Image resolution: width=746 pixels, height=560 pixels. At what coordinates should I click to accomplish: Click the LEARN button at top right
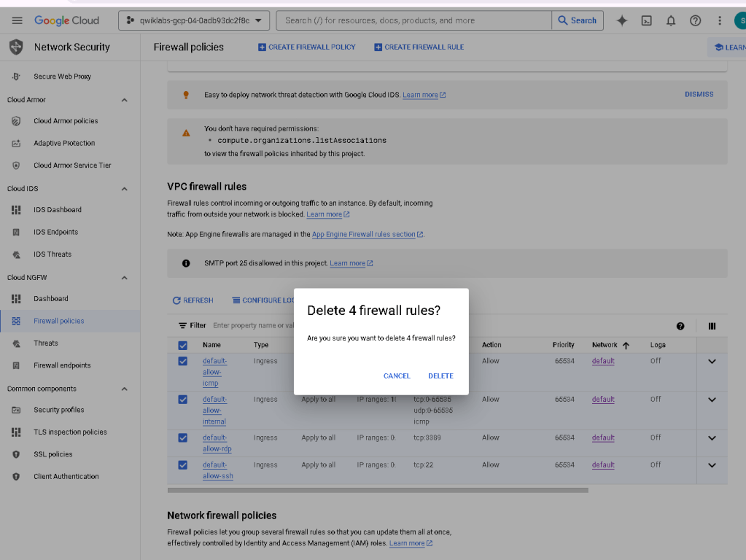728,47
